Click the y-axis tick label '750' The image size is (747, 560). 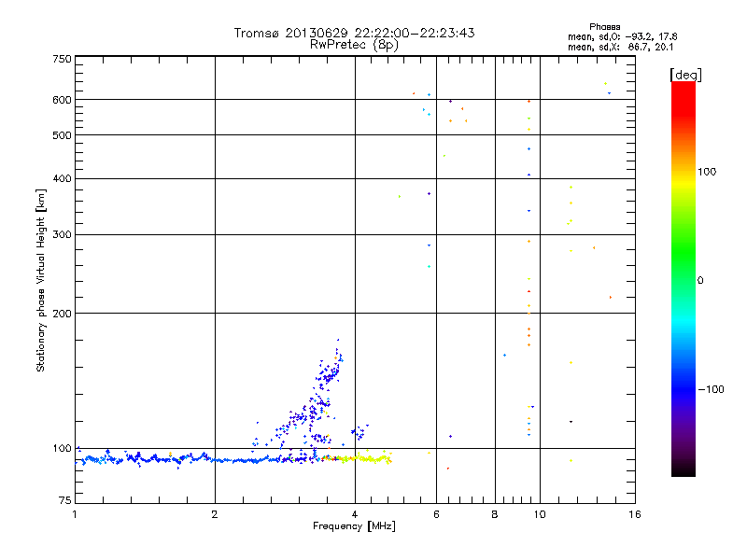coord(62,59)
